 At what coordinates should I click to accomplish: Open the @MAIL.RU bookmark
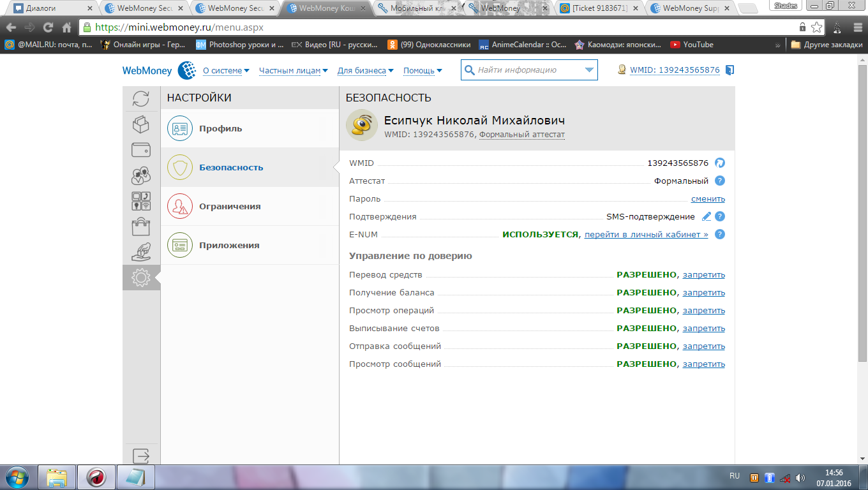coord(49,45)
